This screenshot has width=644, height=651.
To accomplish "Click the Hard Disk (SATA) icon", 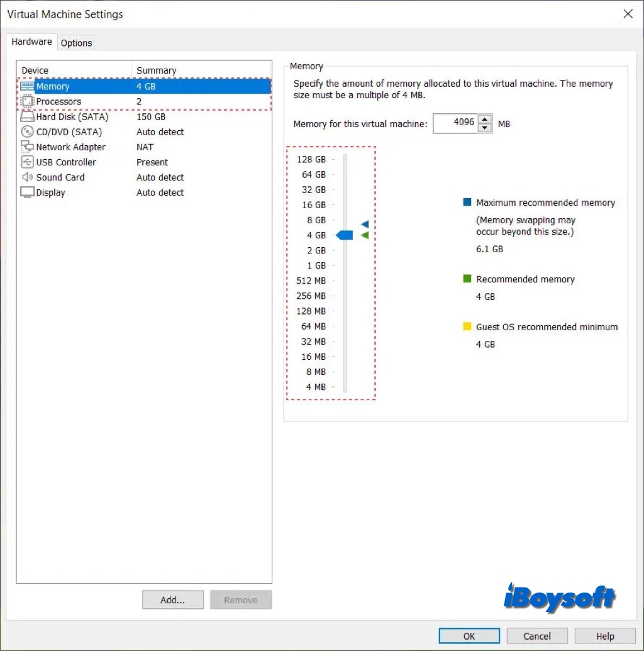I will coord(27,116).
